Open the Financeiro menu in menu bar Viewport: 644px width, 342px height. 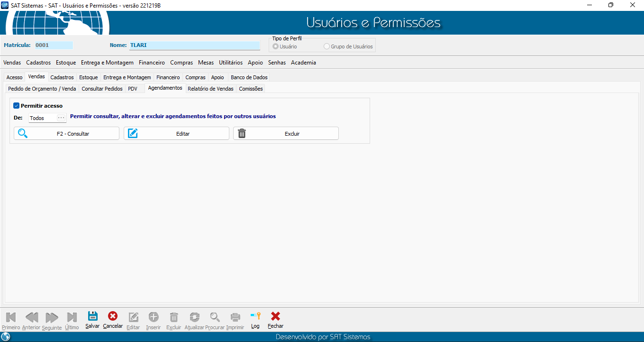[152, 63]
